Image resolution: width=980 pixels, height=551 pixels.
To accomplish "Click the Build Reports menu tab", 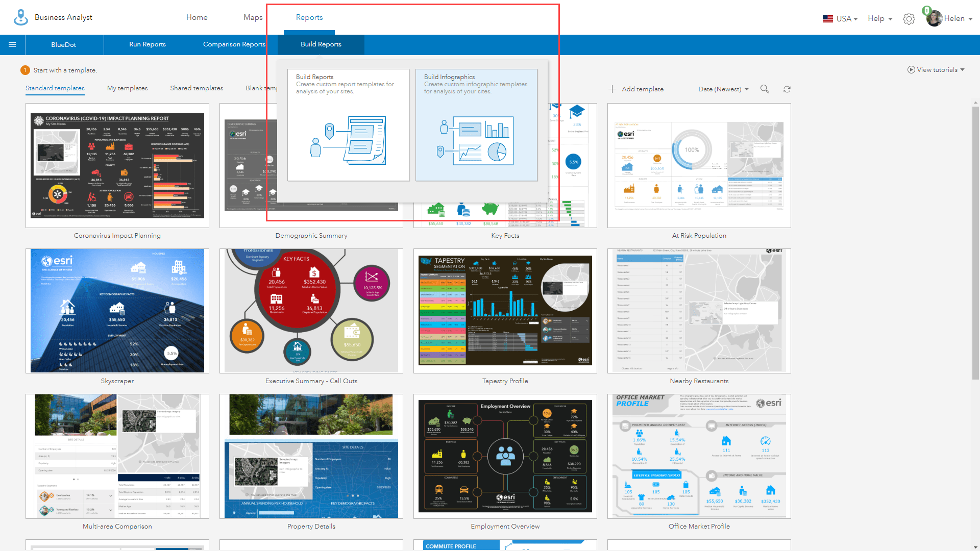I will coord(321,44).
